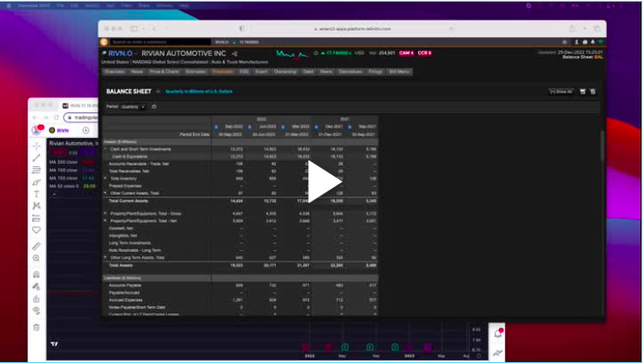Select the ruler measure tool in TradingView
Screen dimensions: 644x363
click(x=36, y=246)
